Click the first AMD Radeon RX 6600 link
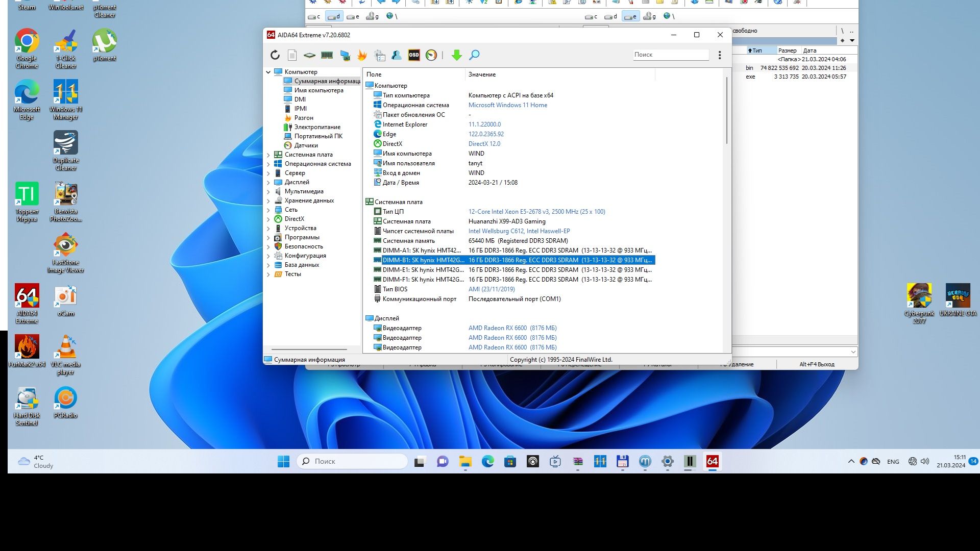This screenshot has height=551, width=980. [x=512, y=328]
